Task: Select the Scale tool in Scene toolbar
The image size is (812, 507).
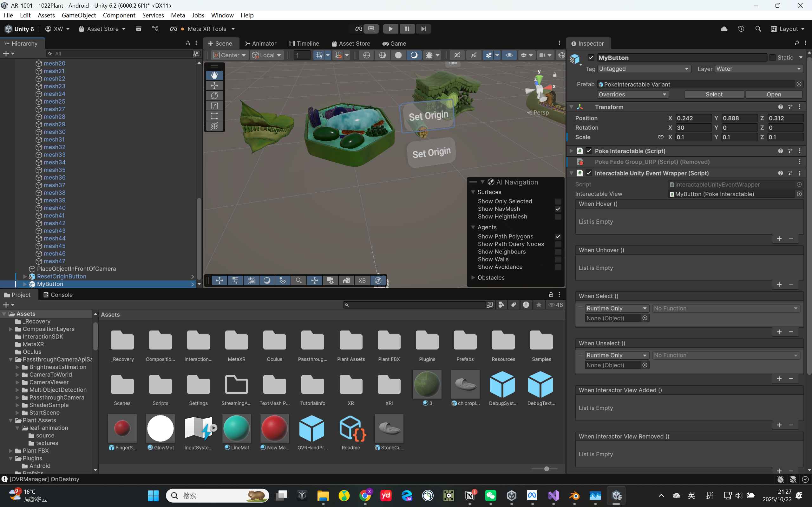Action: (x=214, y=106)
